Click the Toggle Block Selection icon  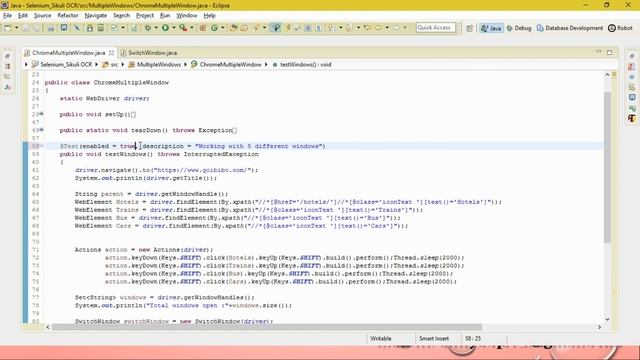pos(308,28)
